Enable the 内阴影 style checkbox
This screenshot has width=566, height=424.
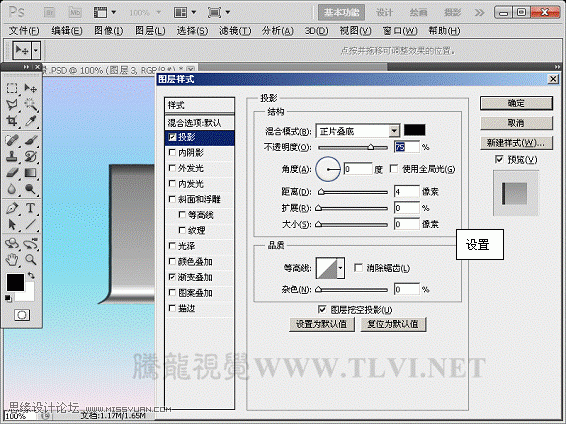pyautogui.click(x=173, y=153)
